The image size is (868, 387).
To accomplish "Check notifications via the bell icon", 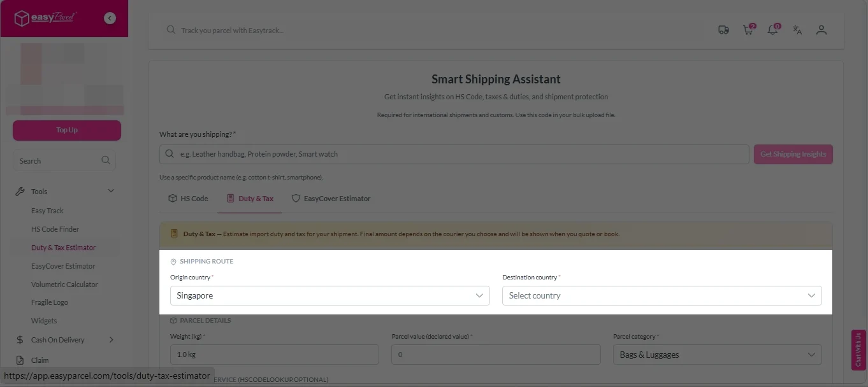I will click(x=772, y=30).
